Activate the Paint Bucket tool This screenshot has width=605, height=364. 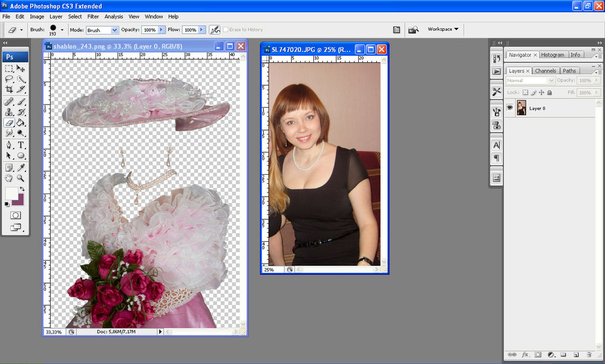click(21, 122)
